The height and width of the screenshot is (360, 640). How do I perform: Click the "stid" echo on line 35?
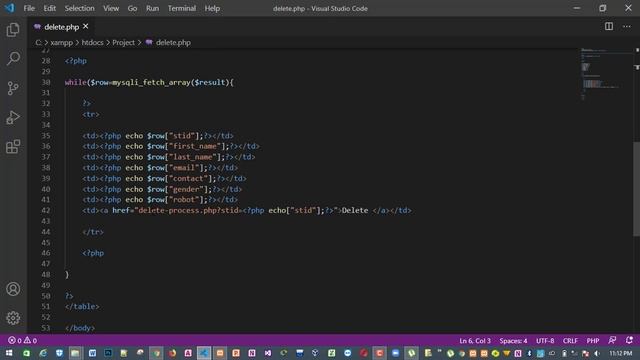click(x=158, y=136)
